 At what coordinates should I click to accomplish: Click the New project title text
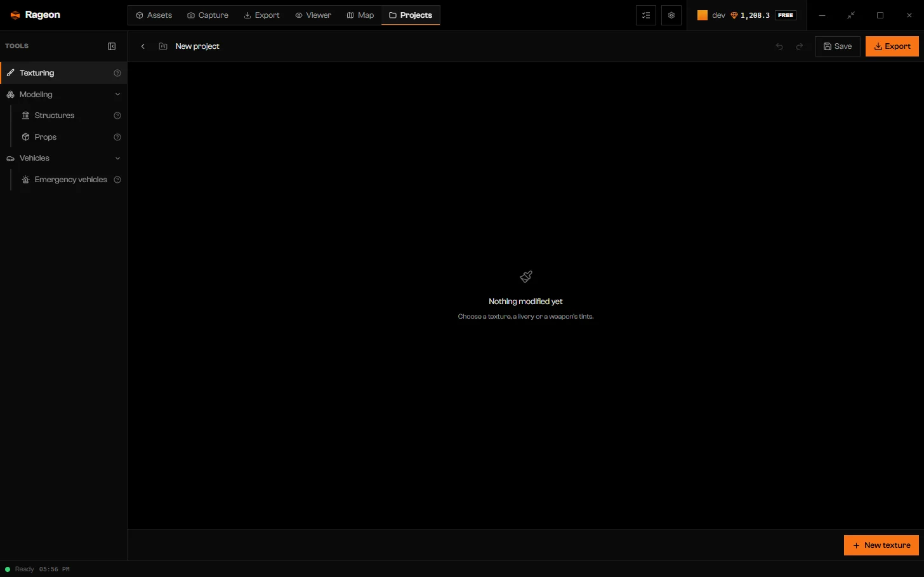(x=197, y=46)
